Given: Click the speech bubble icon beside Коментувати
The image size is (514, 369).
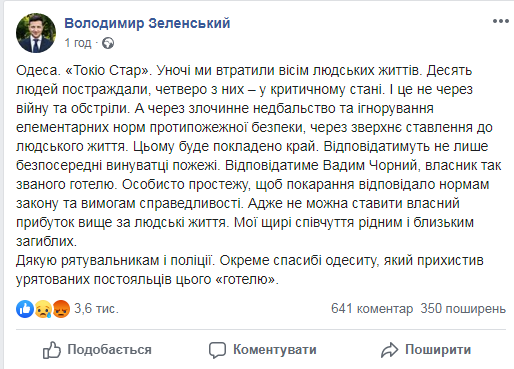Looking at the screenshot, I should click(x=217, y=350).
